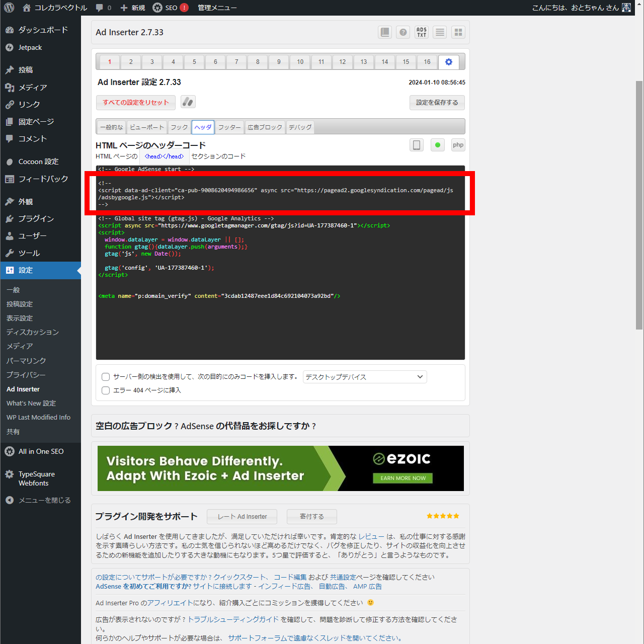Click the 設定を保存する button
The height and width of the screenshot is (644, 644).
coord(437,103)
